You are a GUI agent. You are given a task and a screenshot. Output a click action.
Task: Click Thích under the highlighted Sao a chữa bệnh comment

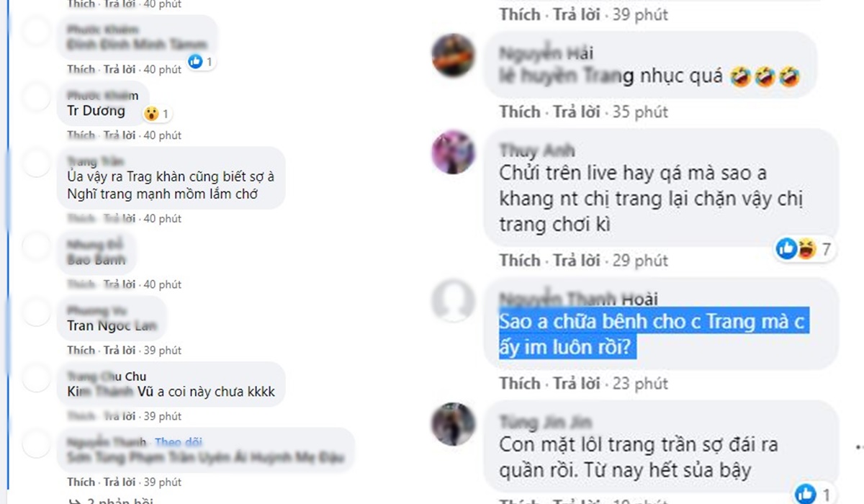[520, 383]
